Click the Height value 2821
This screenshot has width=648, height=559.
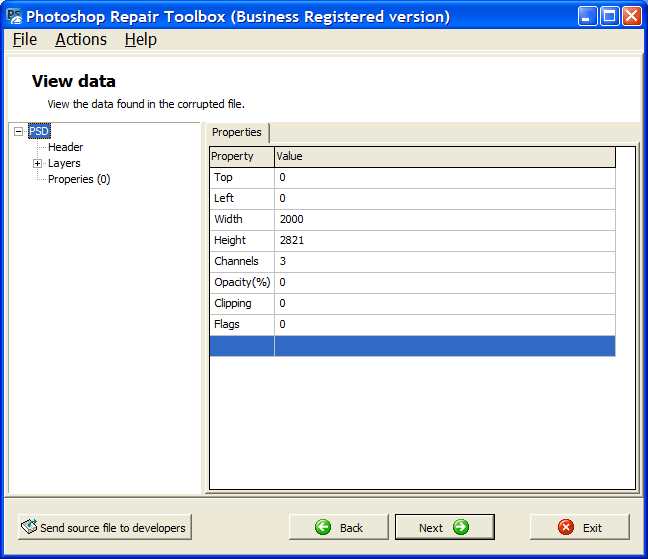[x=291, y=240]
